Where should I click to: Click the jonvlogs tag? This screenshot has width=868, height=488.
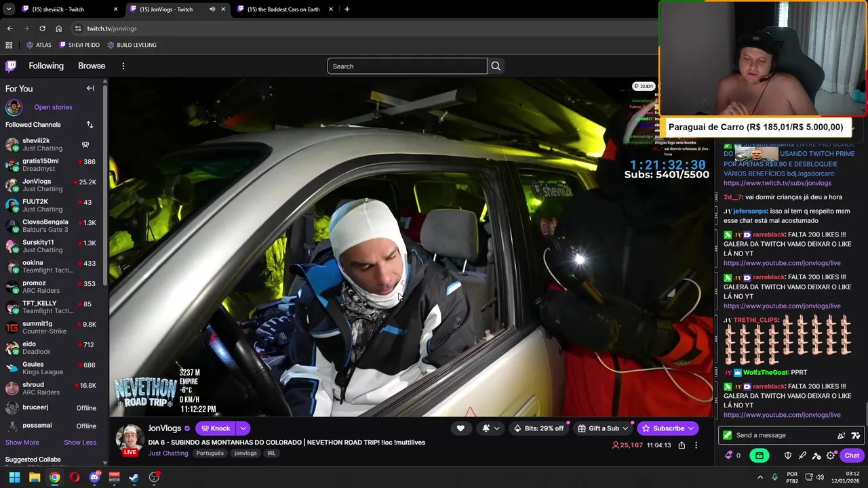pyautogui.click(x=245, y=453)
